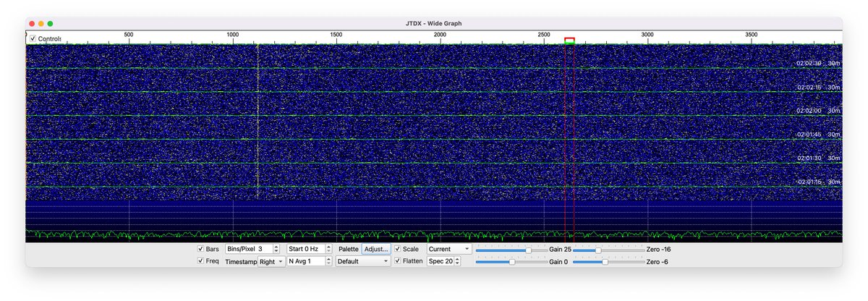Open the Current spectrum mode dropdown
Image resolution: width=868 pixels, height=301 pixels.
tap(448, 249)
